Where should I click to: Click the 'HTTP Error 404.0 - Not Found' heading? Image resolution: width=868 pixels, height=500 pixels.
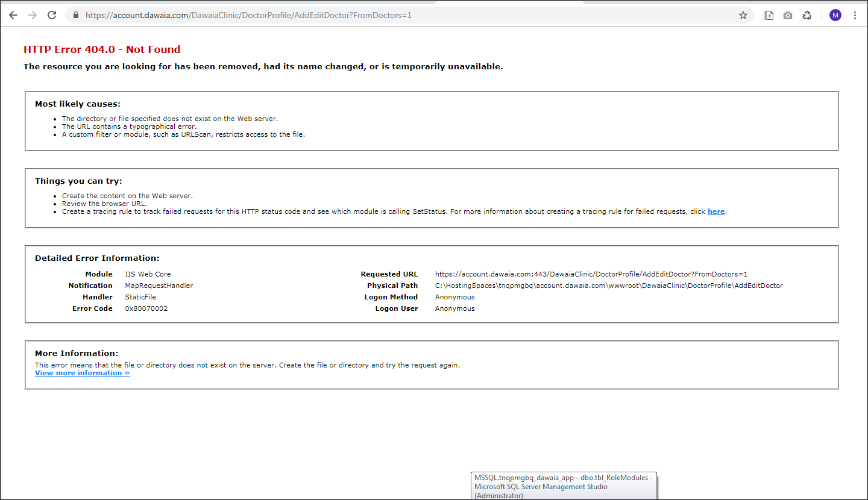pyautogui.click(x=102, y=49)
